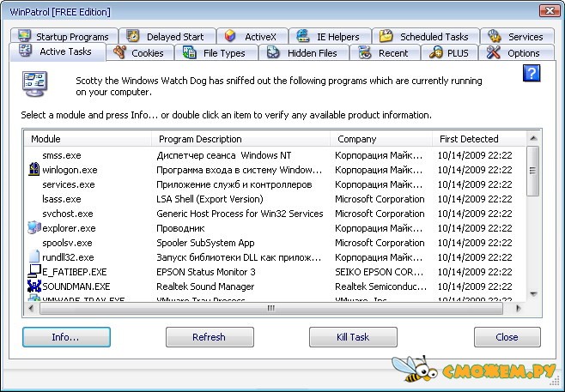
Task: Click the Info... button
Action: coord(66,337)
